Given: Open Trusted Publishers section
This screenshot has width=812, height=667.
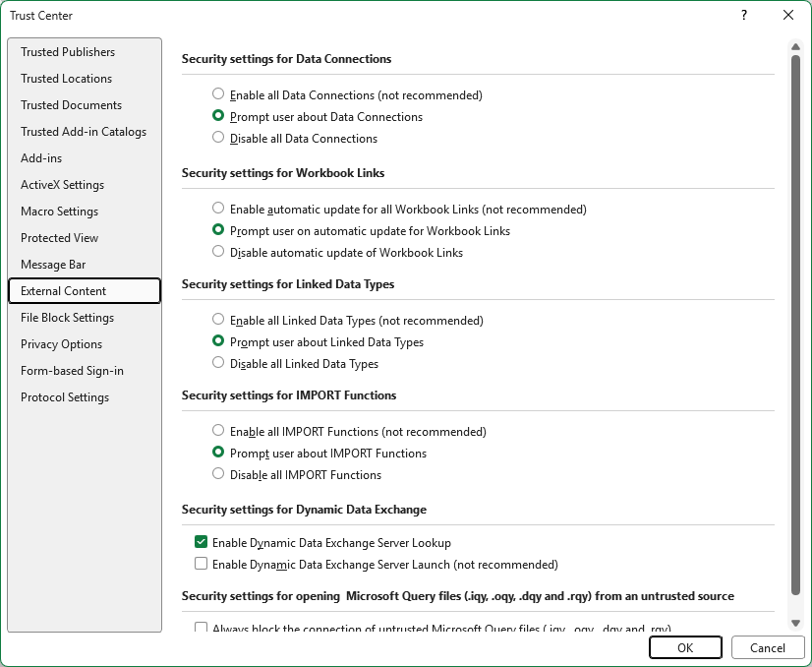Looking at the screenshot, I should [x=85, y=52].
